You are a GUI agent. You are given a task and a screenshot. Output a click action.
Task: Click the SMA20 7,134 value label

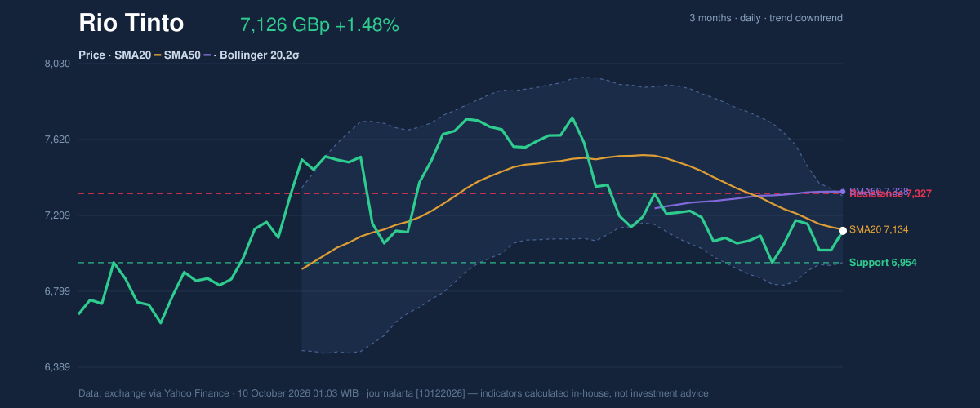tap(879, 230)
